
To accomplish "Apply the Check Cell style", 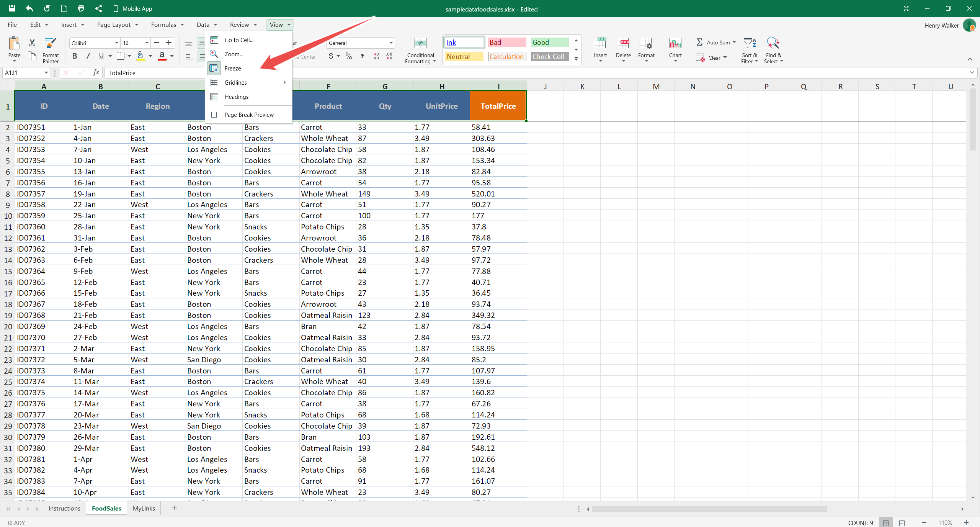I will click(549, 56).
